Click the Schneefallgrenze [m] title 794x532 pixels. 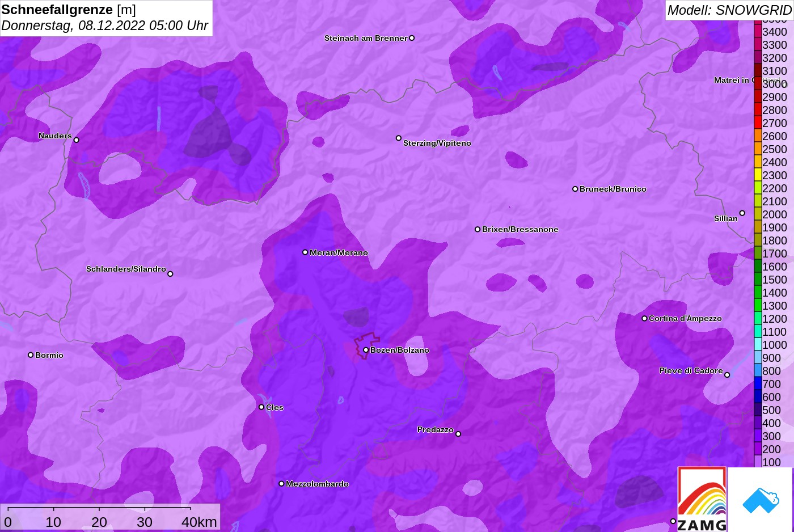[69, 10]
